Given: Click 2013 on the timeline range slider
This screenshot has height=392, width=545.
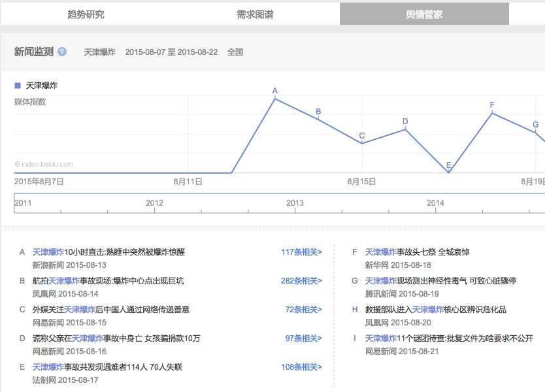Looking at the screenshot, I should coord(295,203).
